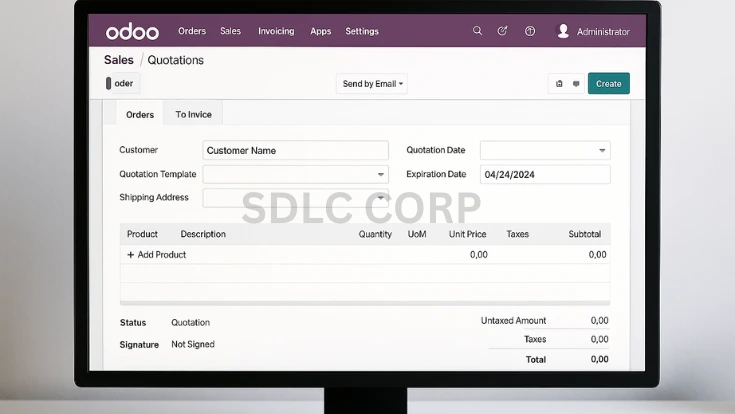
Task: Click the plus icon beside Add Product
Action: 131,255
